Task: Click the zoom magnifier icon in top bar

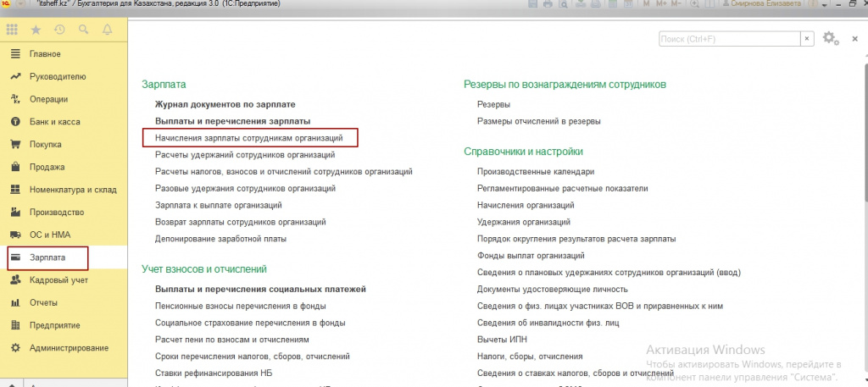Action: pyautogui.click(x=694, y=3)
